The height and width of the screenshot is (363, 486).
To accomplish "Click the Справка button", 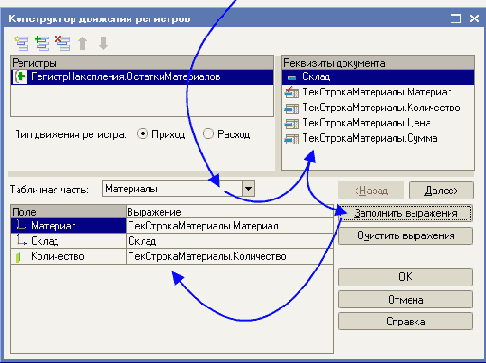I will click(x=405, y=321).
